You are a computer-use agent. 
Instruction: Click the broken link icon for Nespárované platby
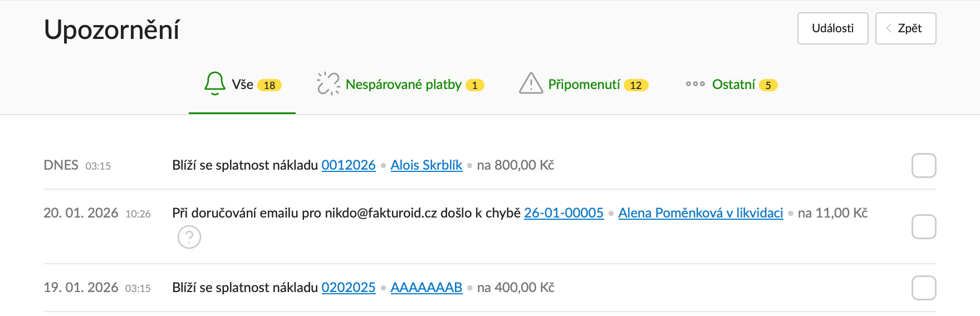pos(328,84)
